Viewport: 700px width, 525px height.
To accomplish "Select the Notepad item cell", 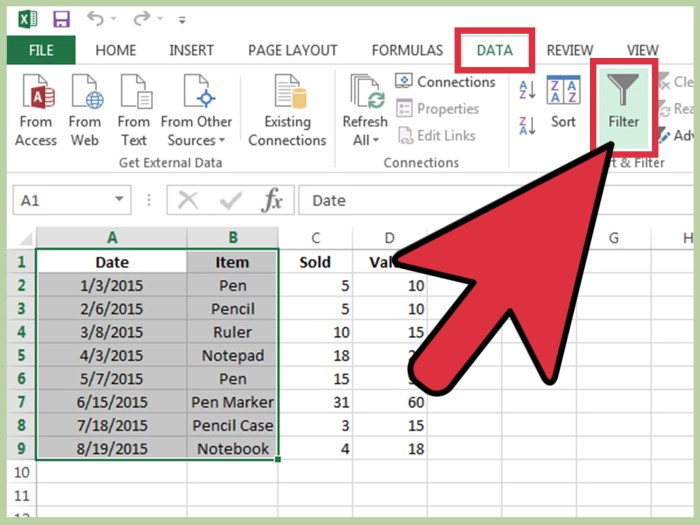I will 233,355.
